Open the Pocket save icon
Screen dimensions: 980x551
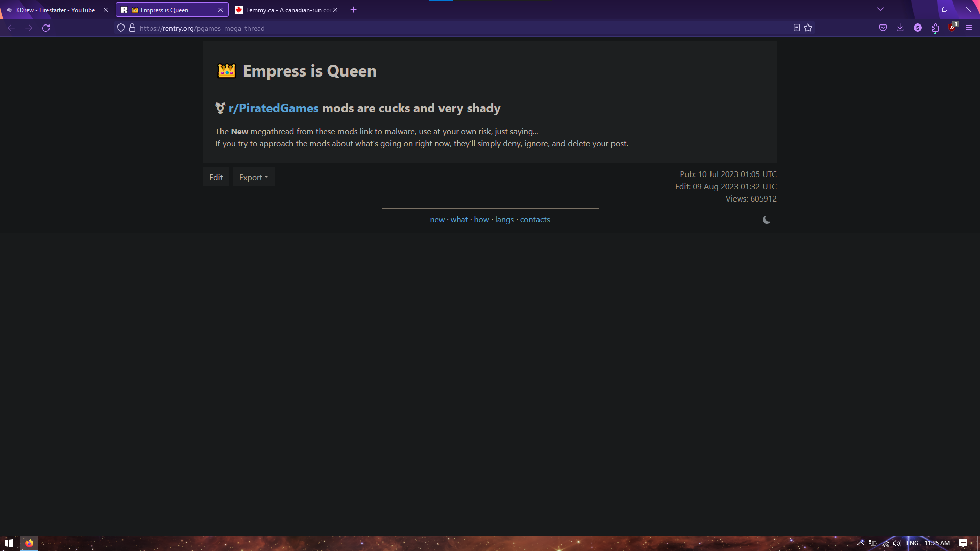883,28
